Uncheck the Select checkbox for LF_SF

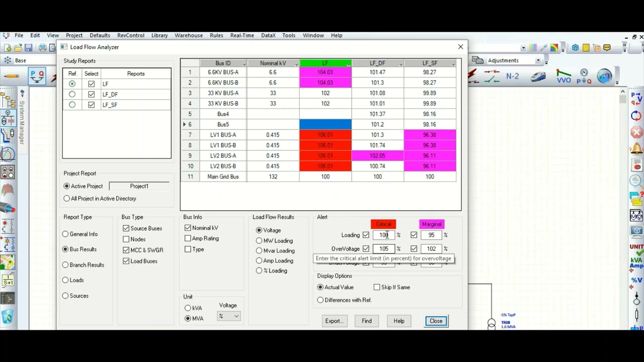[x=91, y=105]
